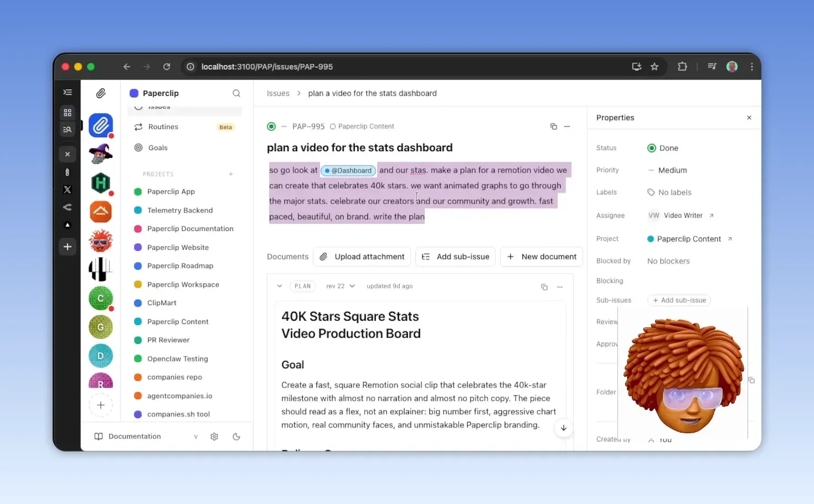Click the green color dot beside Paperclip App
This screenshot has height=504, width=814.
pyautogui.click(x=137, y=191)
